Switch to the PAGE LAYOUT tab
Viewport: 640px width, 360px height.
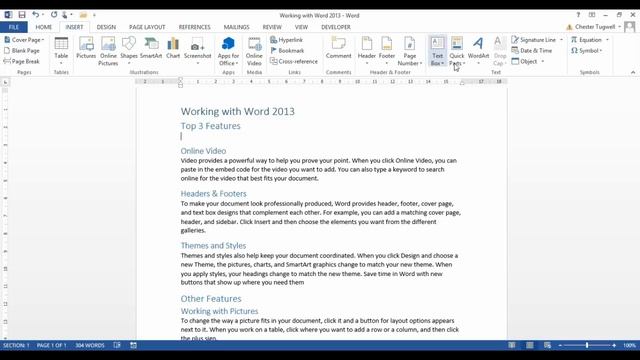[x=147, y=27]
